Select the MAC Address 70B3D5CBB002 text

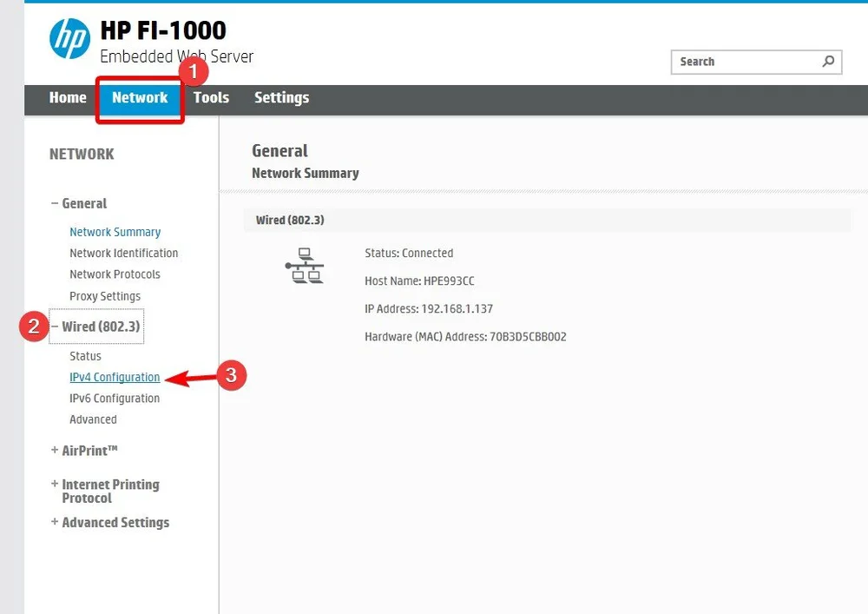(x=465, y=337)
